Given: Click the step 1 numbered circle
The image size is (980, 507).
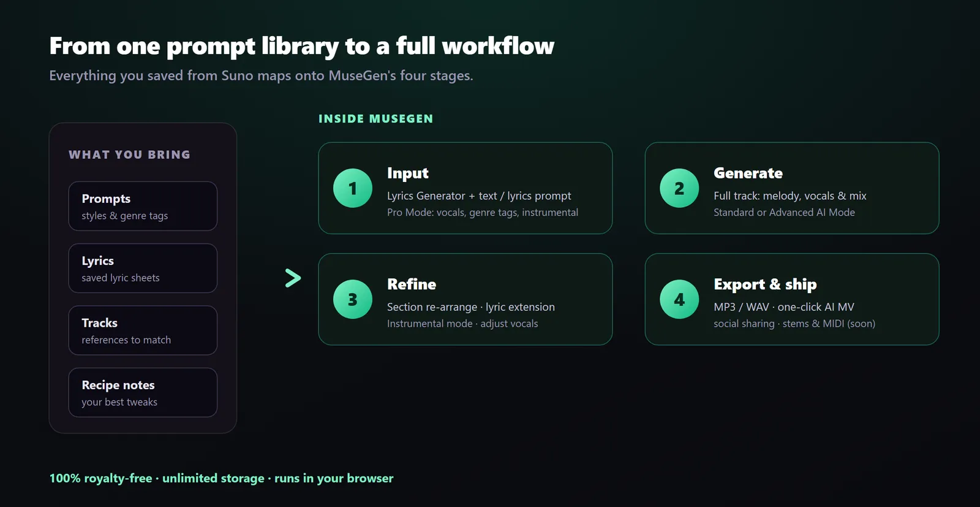Looking at the screenshot, I should (353, 188).
